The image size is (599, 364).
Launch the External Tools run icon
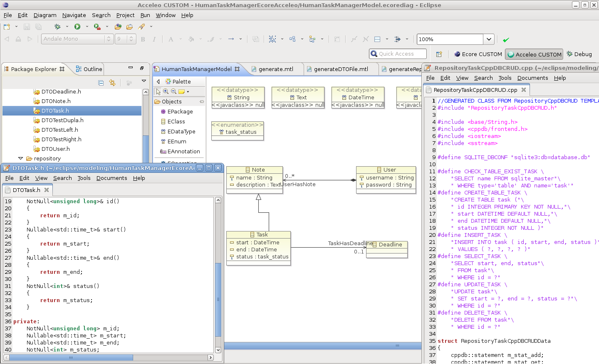click(97, 27)
